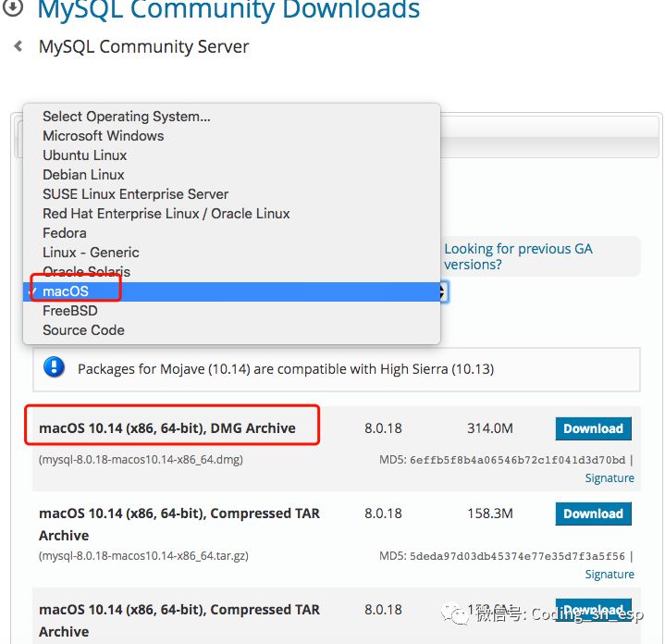Image resolution: width=665 pixels, height=644 pixels.
Task: Select the highlighted macOS option
Action: click(231, 291)
